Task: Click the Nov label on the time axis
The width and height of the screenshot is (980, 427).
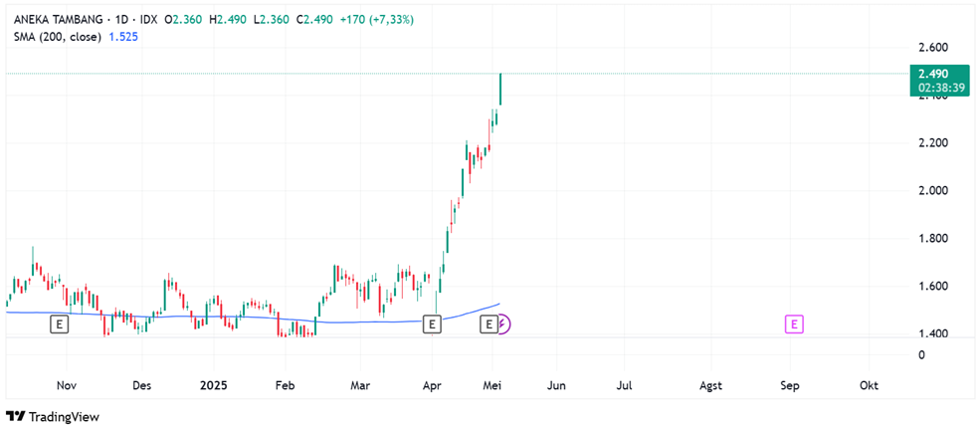Action: pos(67,386)
